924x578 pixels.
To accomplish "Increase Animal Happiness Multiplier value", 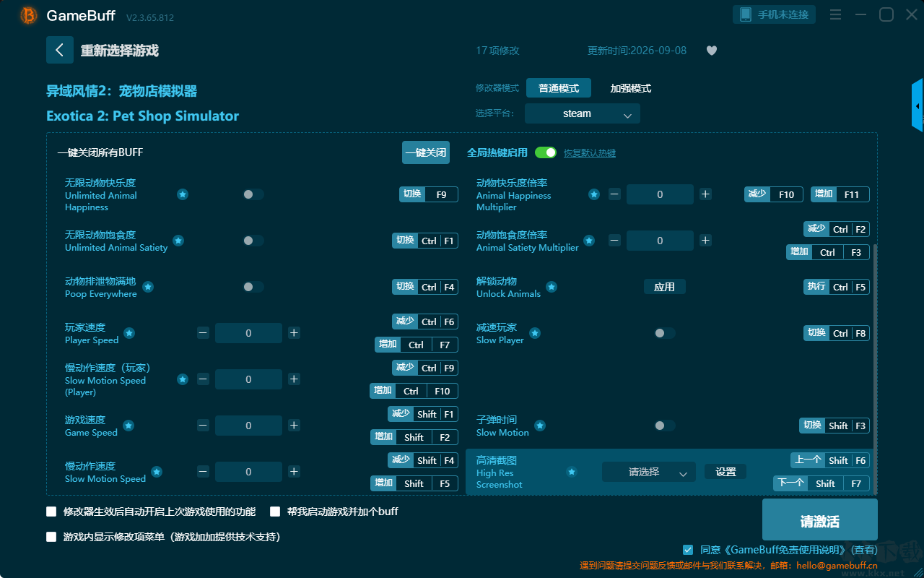I will tap(705, 194).
